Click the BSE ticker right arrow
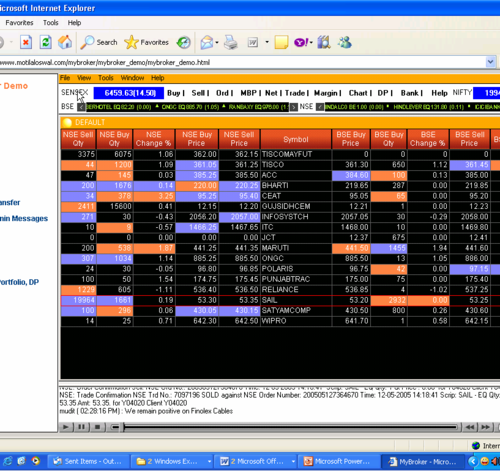This screenshot has width=500, height=471. click(294, 107)
